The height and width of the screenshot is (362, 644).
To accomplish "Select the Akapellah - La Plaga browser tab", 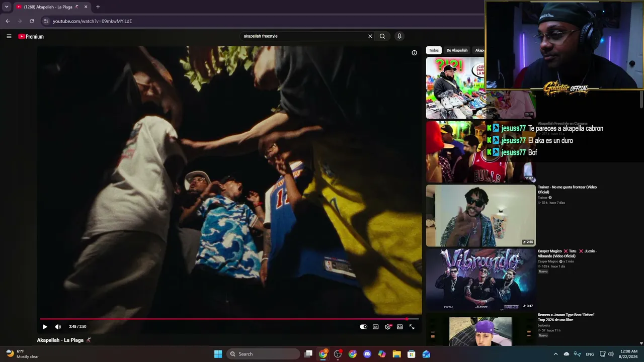I will tap(51, 7).
